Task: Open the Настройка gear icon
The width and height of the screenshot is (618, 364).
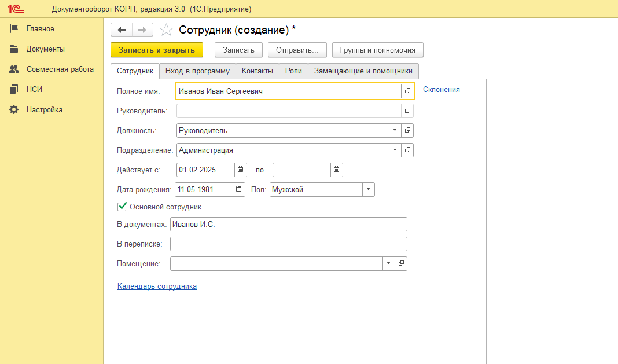Action: 14,109
